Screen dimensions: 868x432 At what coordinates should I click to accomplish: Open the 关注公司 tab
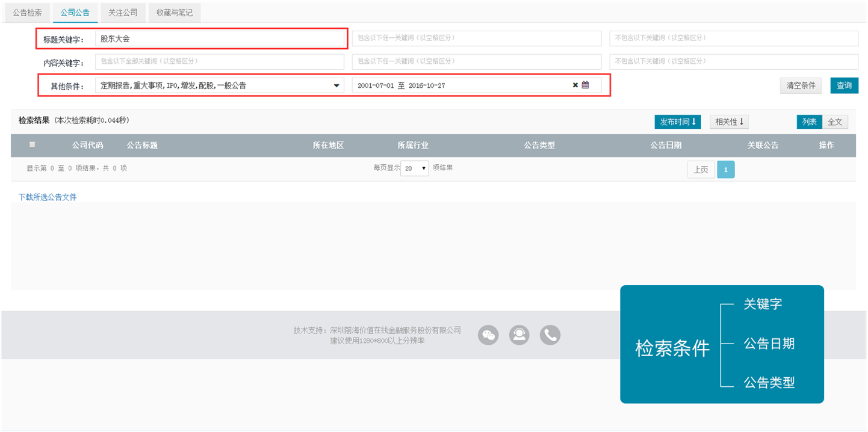123,12
